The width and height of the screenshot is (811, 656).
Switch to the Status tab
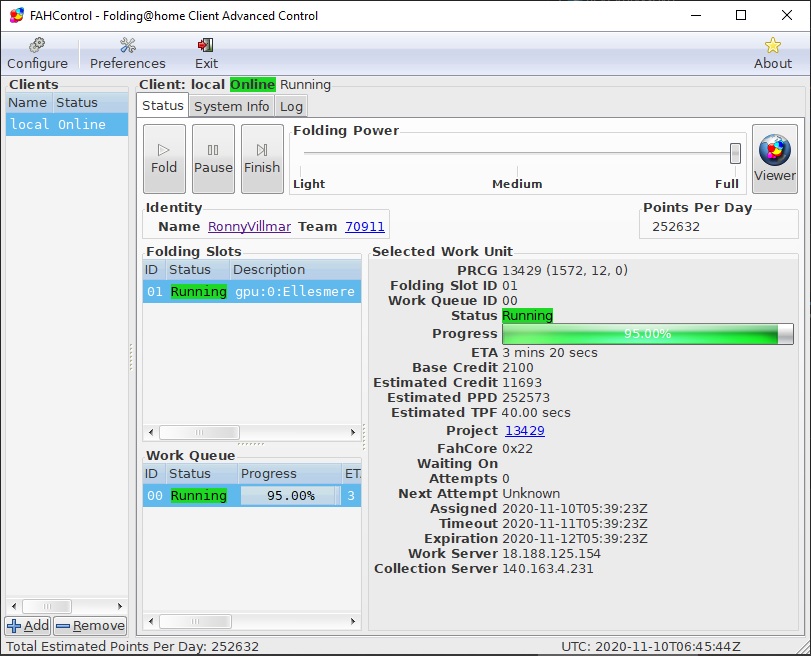pyautogui.click(x=163, y=106)
